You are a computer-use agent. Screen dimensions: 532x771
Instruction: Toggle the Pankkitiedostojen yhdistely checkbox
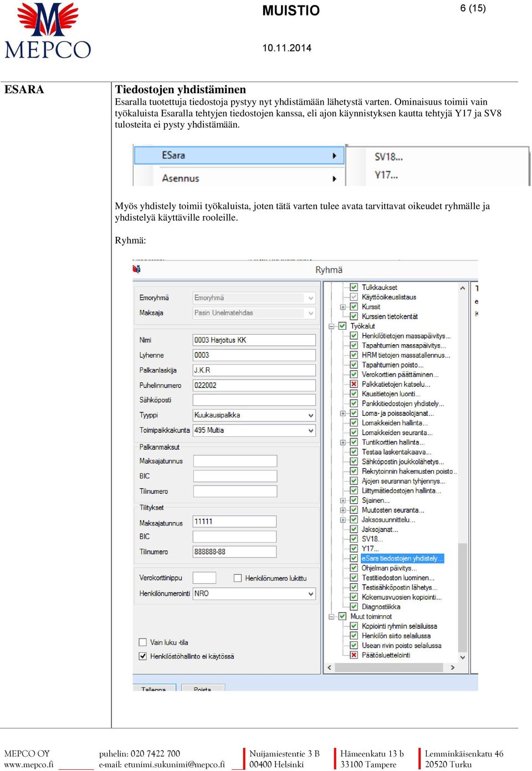point(354,404)
